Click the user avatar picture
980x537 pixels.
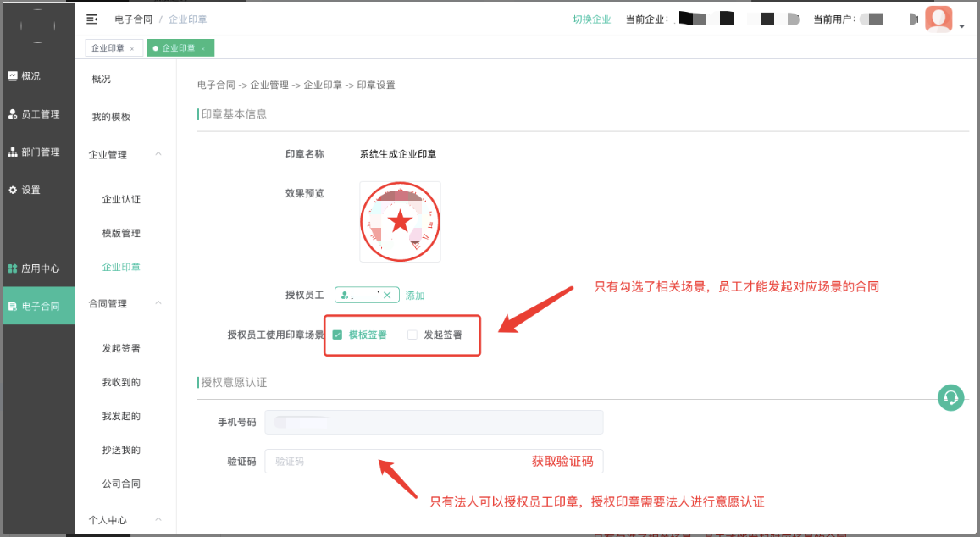[x=938, y=19]
